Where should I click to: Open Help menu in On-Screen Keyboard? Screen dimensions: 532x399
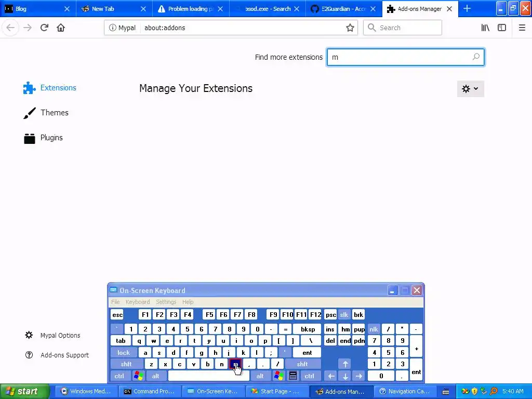click(x=188, y=302)
